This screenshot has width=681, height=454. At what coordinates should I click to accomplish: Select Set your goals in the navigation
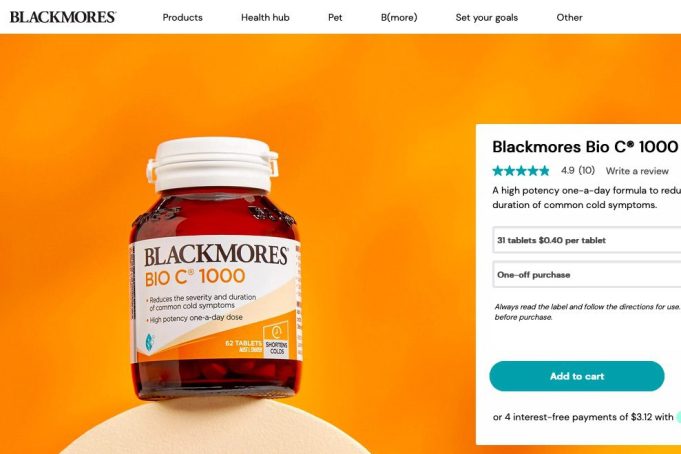[486, 18]
